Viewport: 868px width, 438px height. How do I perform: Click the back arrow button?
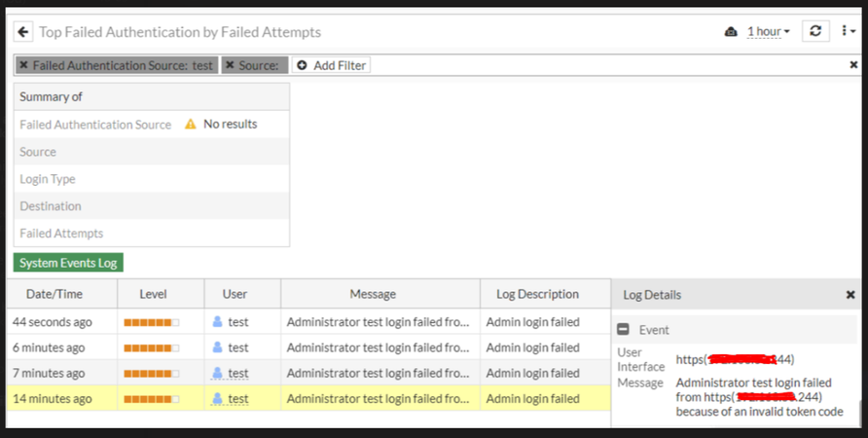[23, 32]
